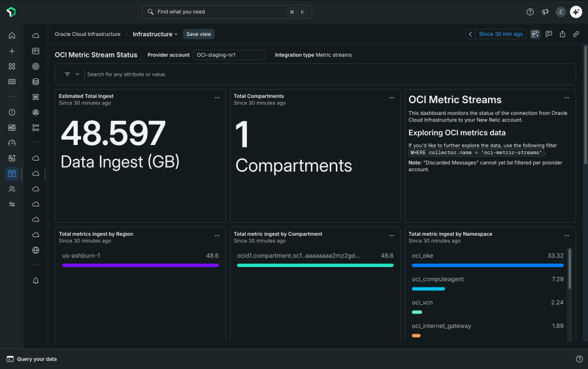Screen dimensions: 588x369
Task: Open Total metric ingest by Namespace ellipsis
Action: pyautogui.click(x=567, y=236)
